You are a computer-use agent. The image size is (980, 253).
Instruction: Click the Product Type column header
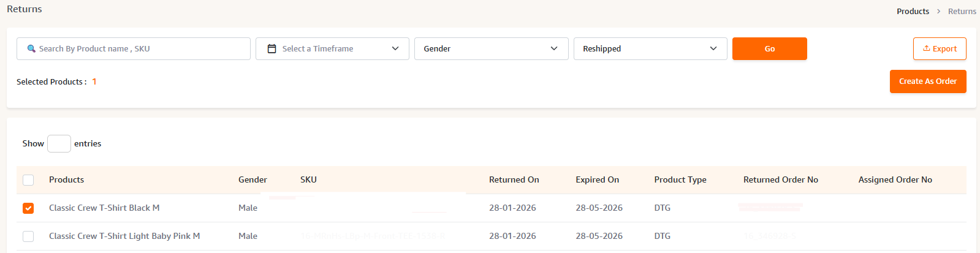680,180
